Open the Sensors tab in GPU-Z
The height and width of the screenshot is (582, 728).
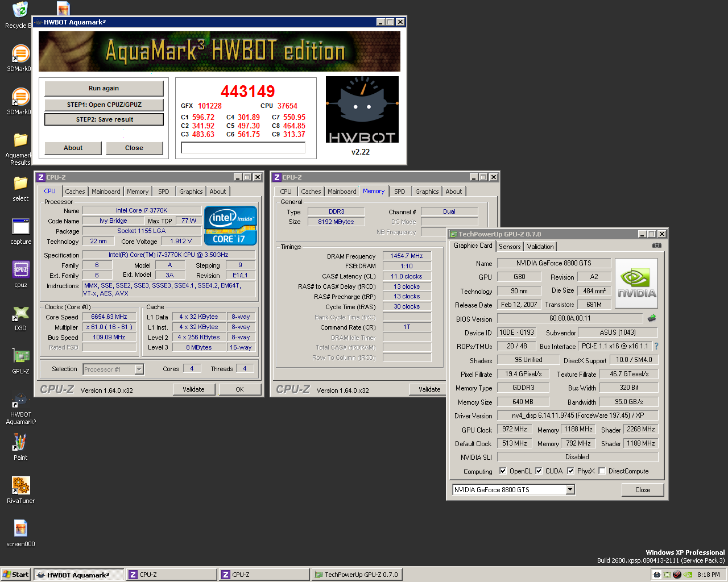(x=510, y=246)
